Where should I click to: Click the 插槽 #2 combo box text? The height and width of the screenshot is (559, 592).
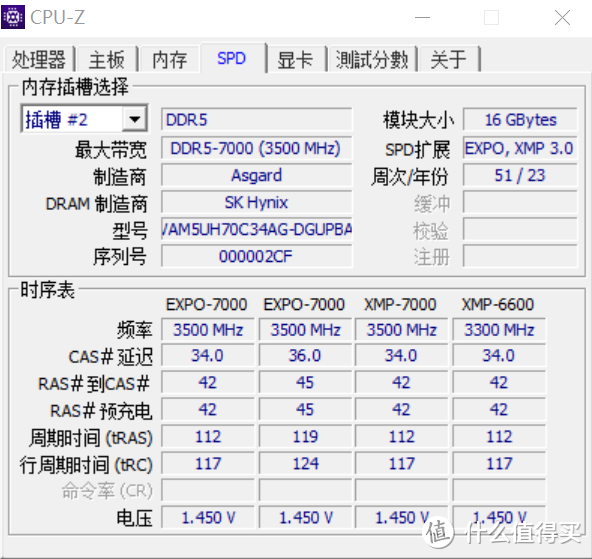[57, 120]
